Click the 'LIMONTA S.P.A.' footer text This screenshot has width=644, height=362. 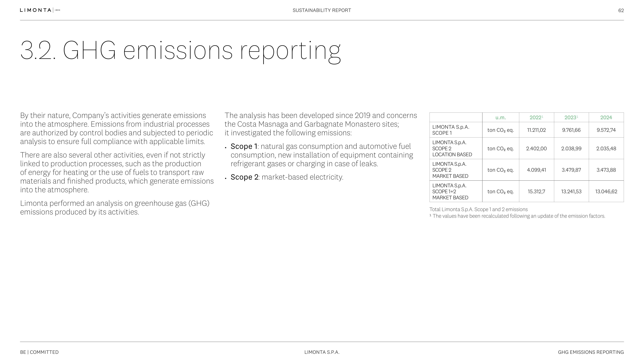[x=322, y=352]
